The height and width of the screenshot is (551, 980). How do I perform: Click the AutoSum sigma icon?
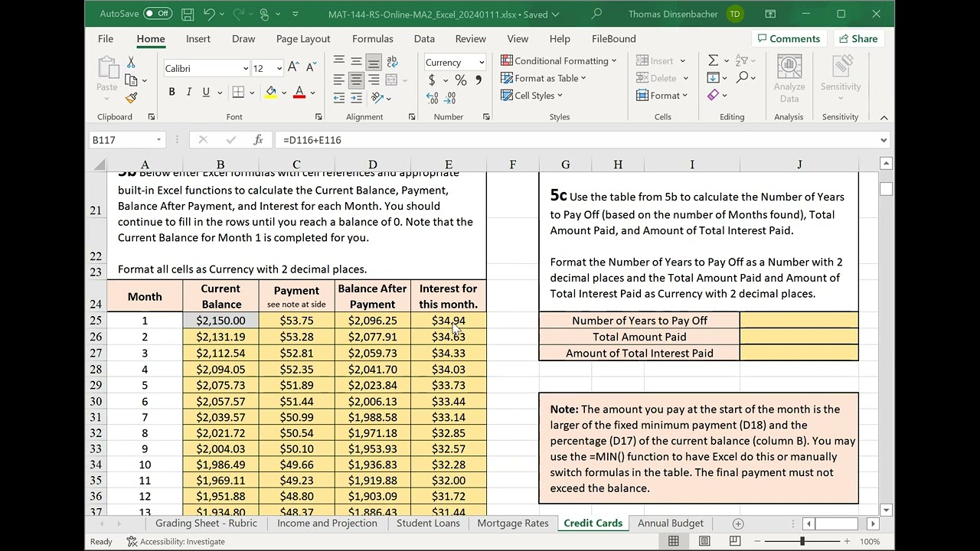tap(713, 60)
